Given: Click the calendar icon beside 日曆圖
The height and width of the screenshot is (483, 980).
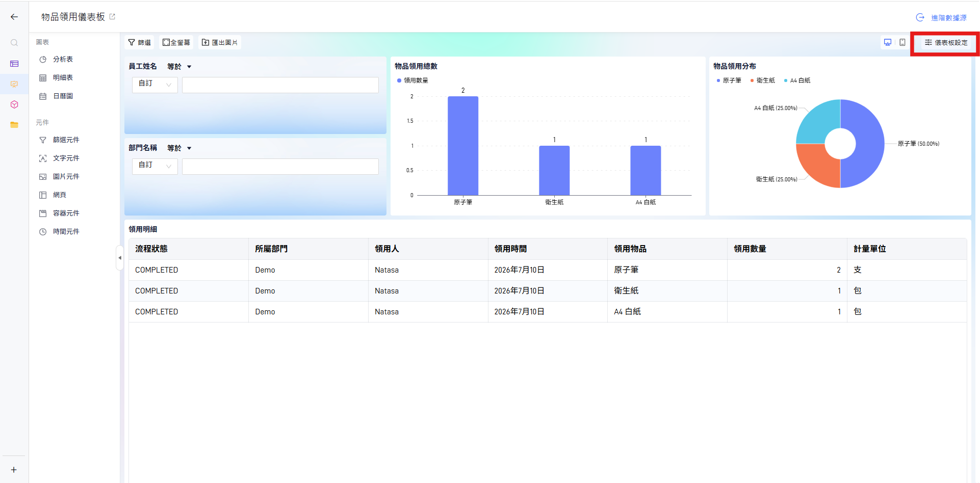Looking at the screenshot, I should 43,96.
